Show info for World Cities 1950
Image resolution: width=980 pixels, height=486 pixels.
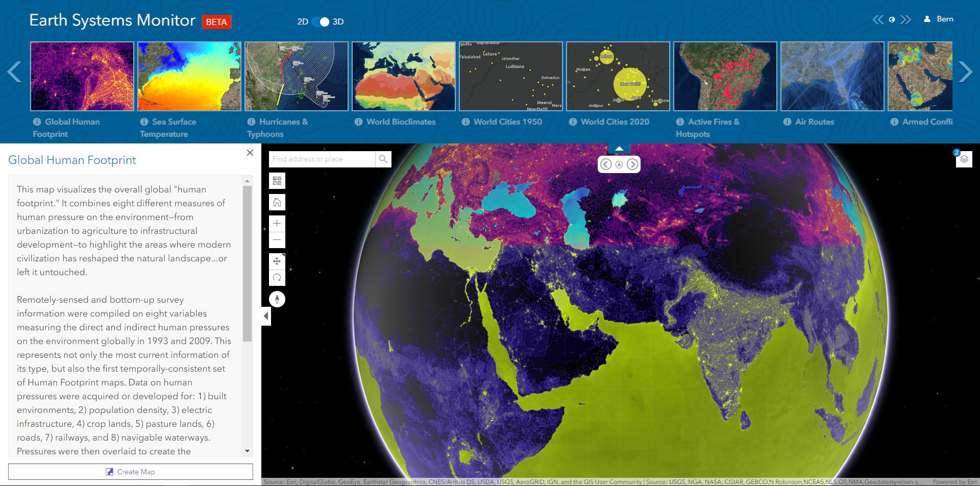pos(465,121)
